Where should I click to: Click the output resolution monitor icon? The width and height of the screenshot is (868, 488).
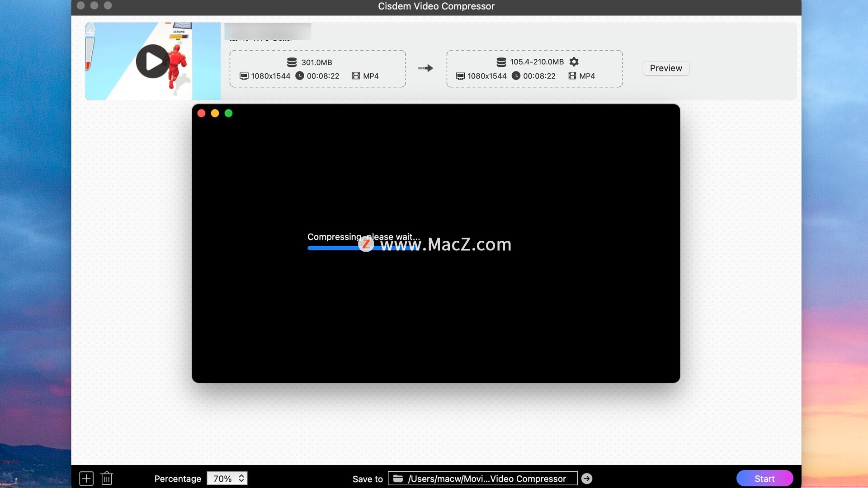click(x=460, y=76)
